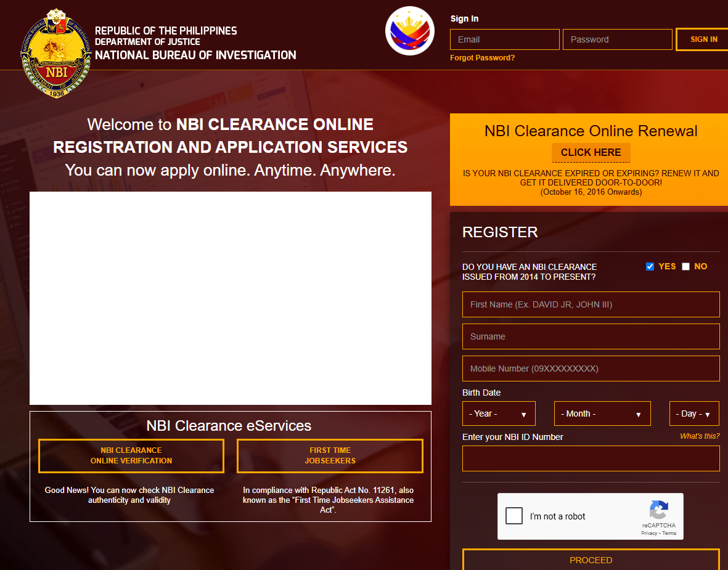Click the circular Philippine flag logo
Screen dimensions: 728x570
pyautogui.click(x=409, y=30)
